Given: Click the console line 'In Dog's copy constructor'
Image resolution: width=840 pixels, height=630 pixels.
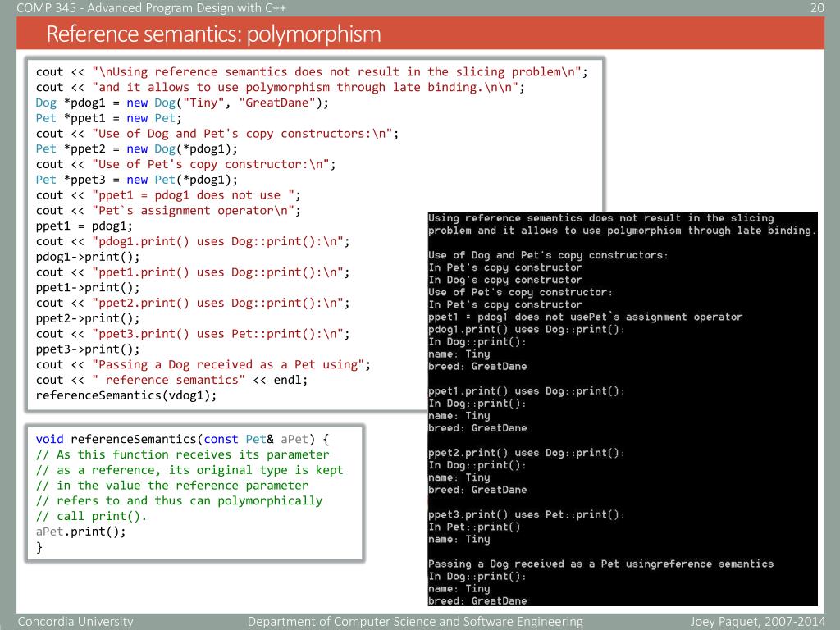Looking at the screenshot, I should click(505, 280).
